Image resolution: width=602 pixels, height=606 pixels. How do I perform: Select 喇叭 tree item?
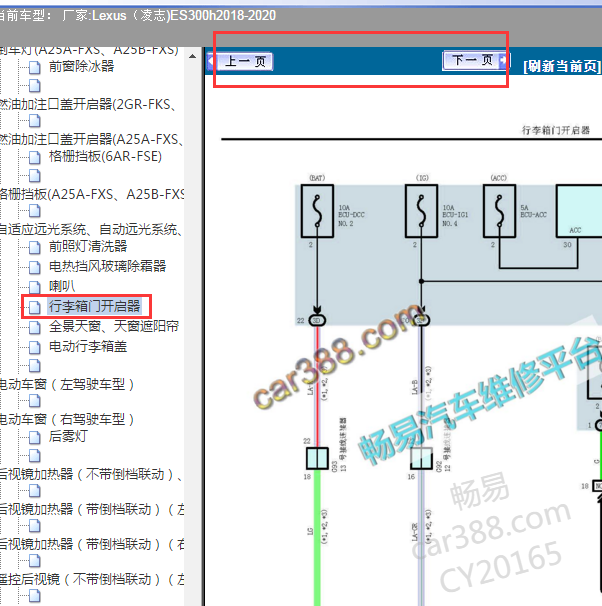[62, 286]
